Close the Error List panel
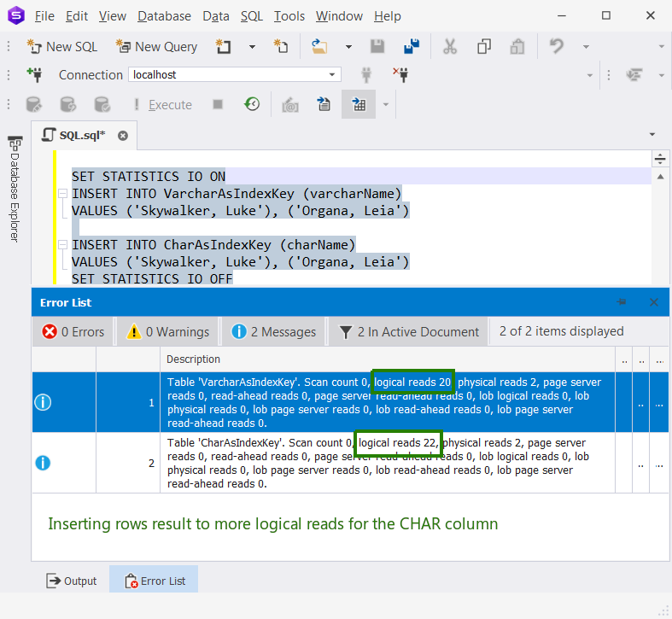 [653, 302]
